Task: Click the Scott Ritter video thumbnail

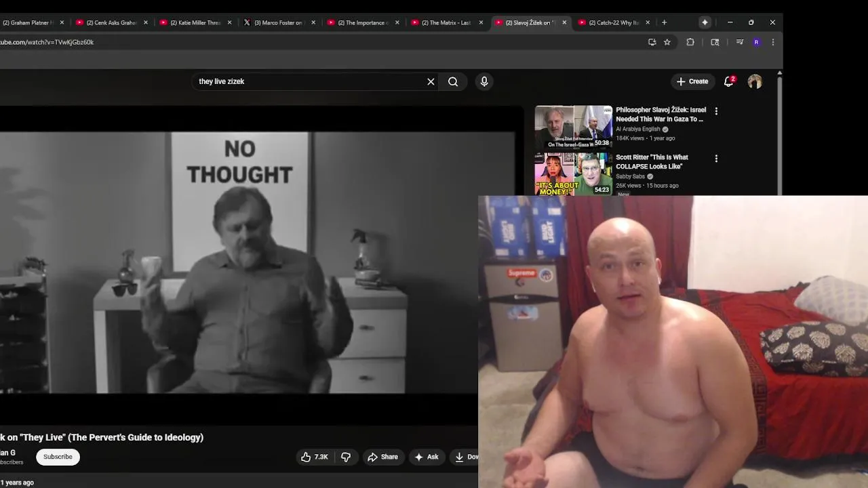Action: click(574, 174)
